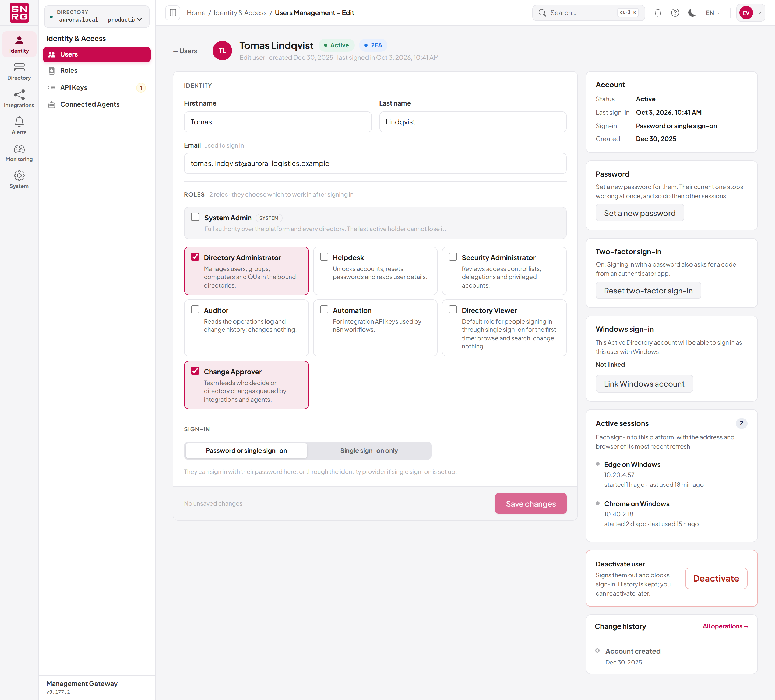Open the help question mark icon
775x700 pixels.
pos(675,13)
